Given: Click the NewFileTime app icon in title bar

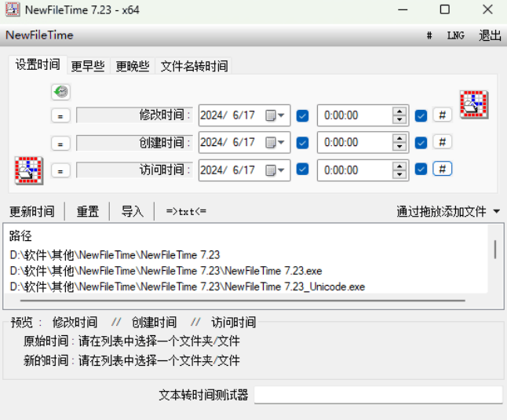Looking at the screenshot, I should point(13,9).
